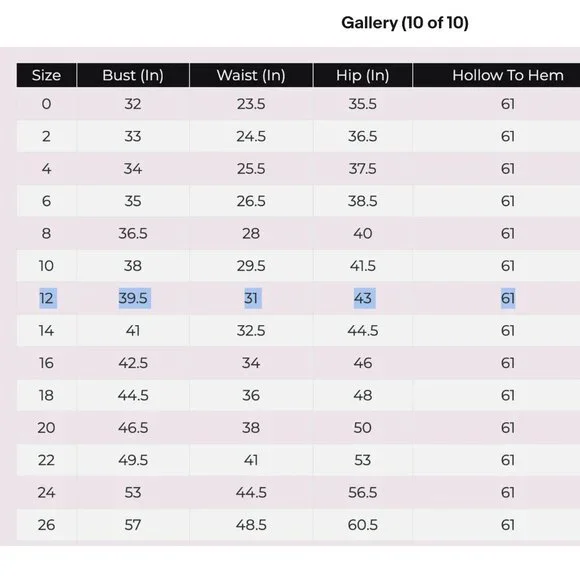Select highlighted hip value 43
Viewport: 580px width, 580px height.
364,298
